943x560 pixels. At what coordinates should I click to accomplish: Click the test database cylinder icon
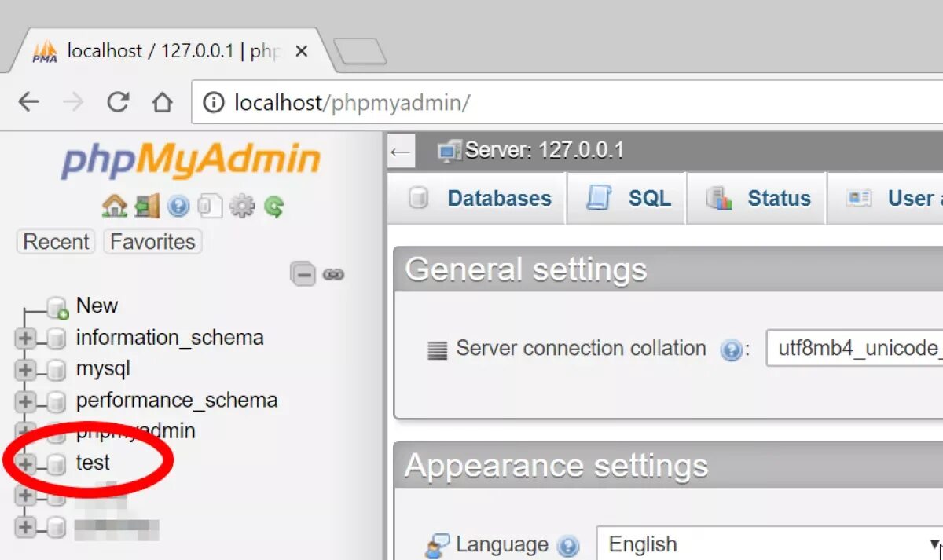click(x=56, y=464)
